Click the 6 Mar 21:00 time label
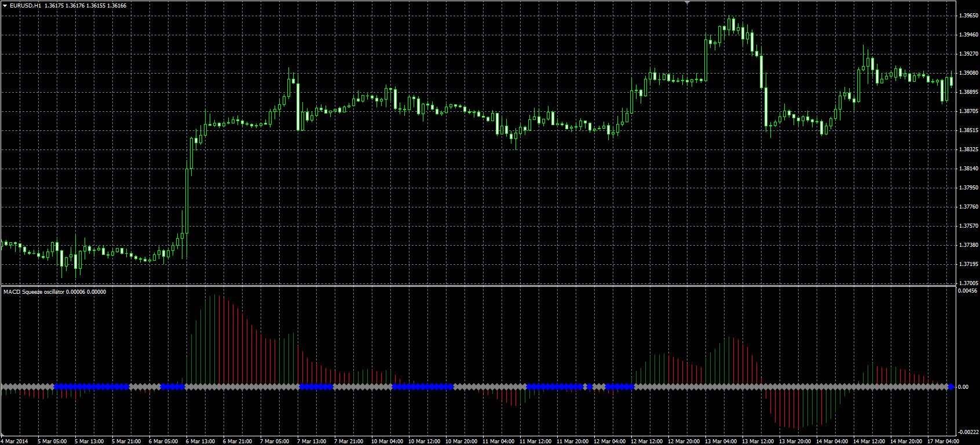This screenshot has width=980, height=445. [x=237, y=442]
